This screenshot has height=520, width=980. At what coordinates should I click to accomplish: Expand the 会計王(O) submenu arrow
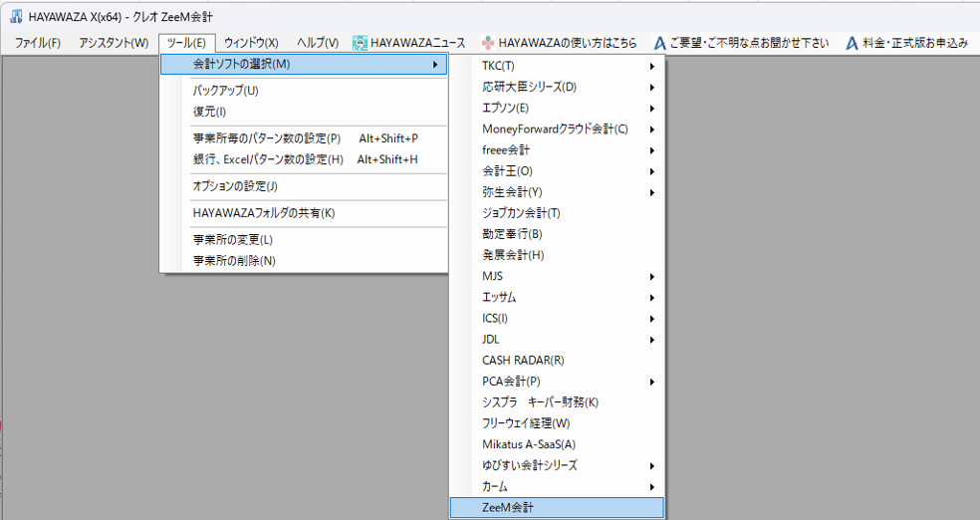(x=652, y=172)
